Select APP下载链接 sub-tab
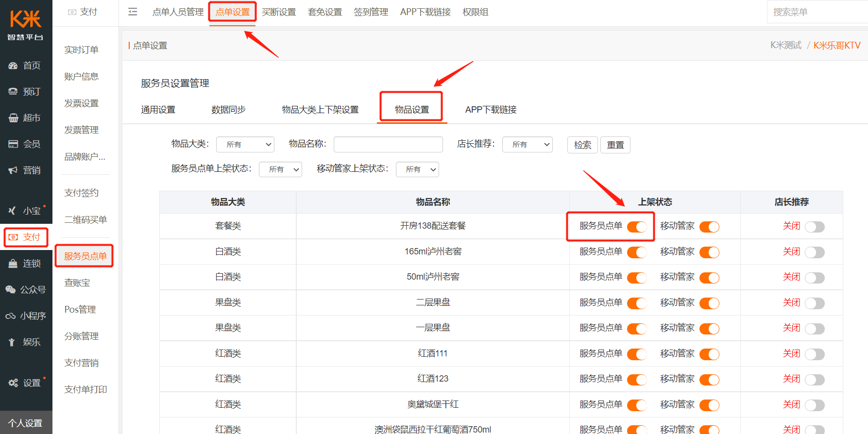The image size is (868, 434). (x=491, y=110)
